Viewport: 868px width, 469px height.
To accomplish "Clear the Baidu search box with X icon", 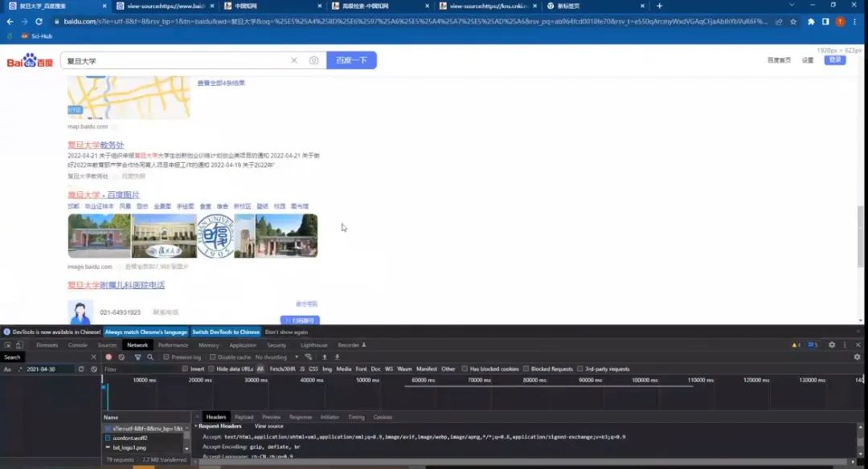I will pos(294,60).
